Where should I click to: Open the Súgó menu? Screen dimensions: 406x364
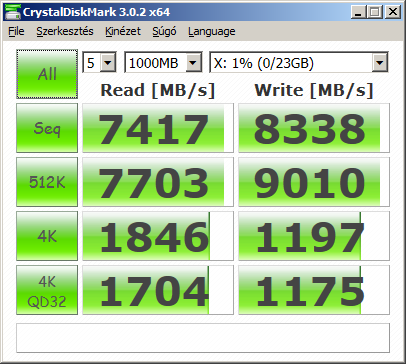click(164, 31)
